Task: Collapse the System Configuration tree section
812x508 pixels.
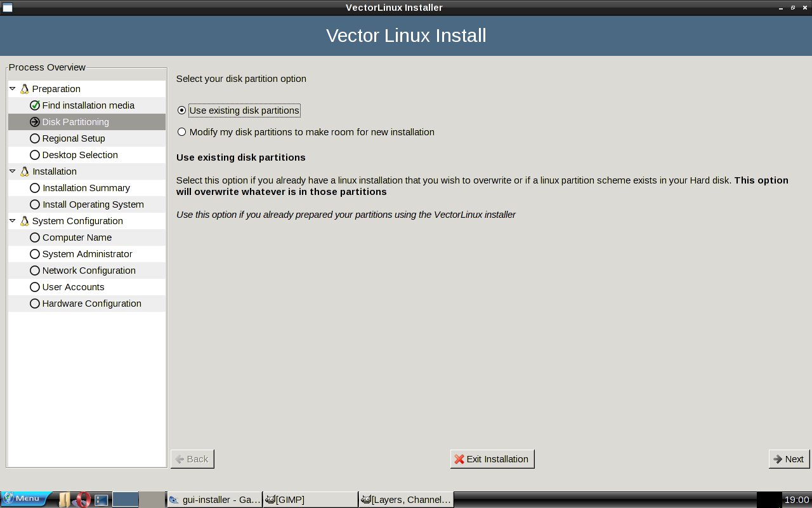Action: coord(13,221)
